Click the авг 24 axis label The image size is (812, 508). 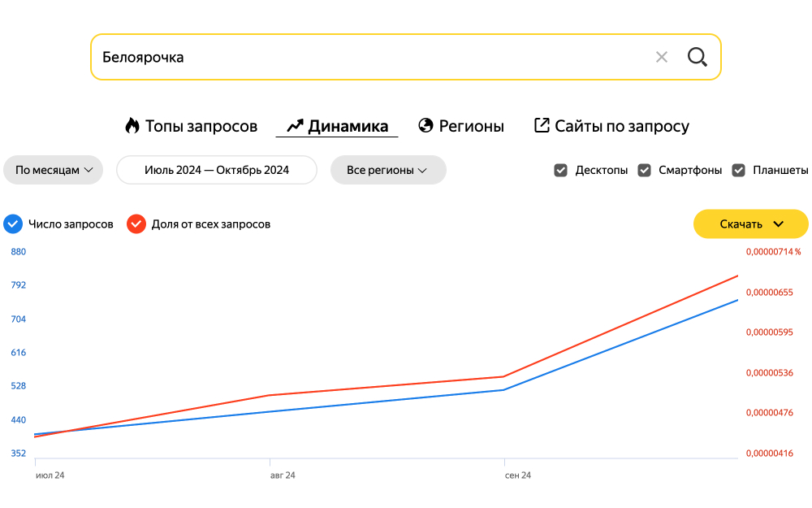283,475
